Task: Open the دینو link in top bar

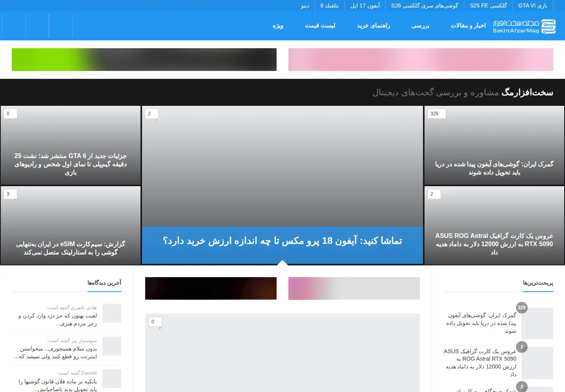Action: coord(305,5)
